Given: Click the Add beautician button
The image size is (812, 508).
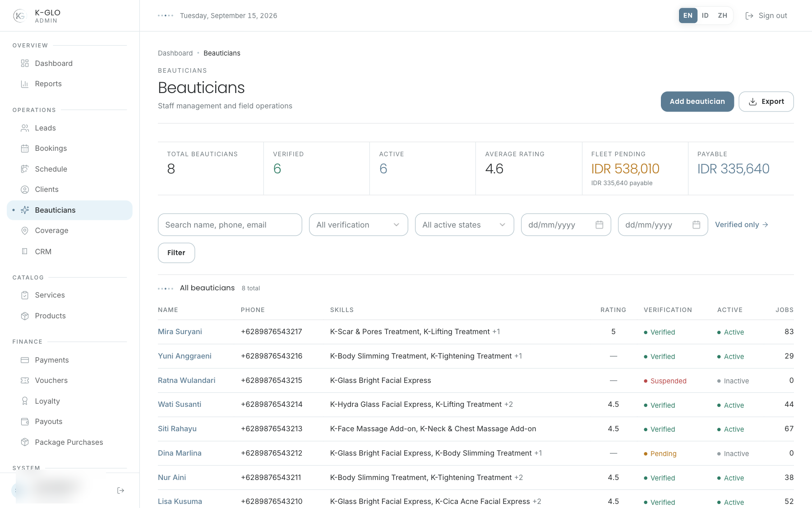Looking at the screenshot, I should tap(697, 102).
